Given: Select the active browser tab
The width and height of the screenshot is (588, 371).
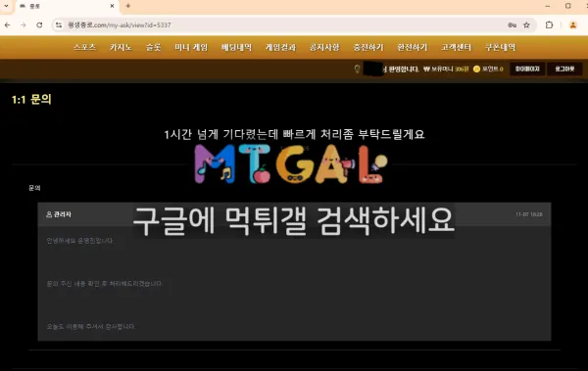Looking at the screenshot, I should [x=67, y=7].
